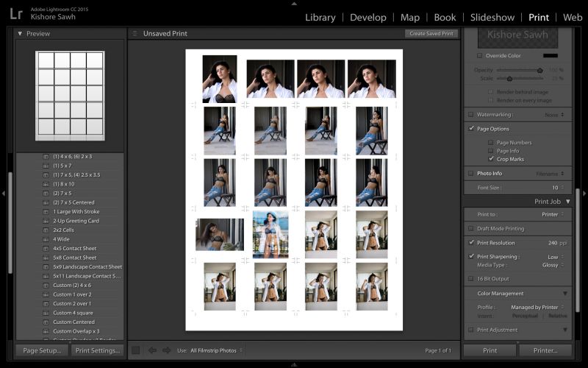Switch to the Develop module
The image size is (588, 368).
pyautogui.click(x=367, y=17)
